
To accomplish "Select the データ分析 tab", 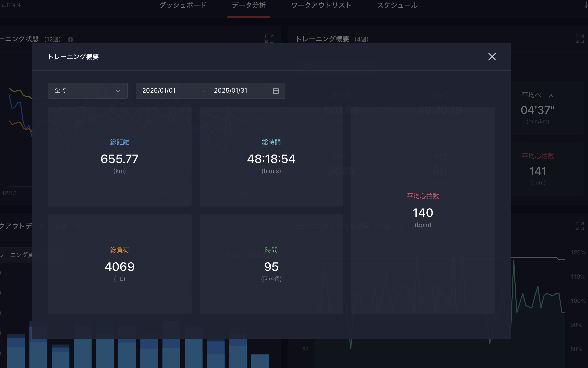I will click(x=249, y=5).
